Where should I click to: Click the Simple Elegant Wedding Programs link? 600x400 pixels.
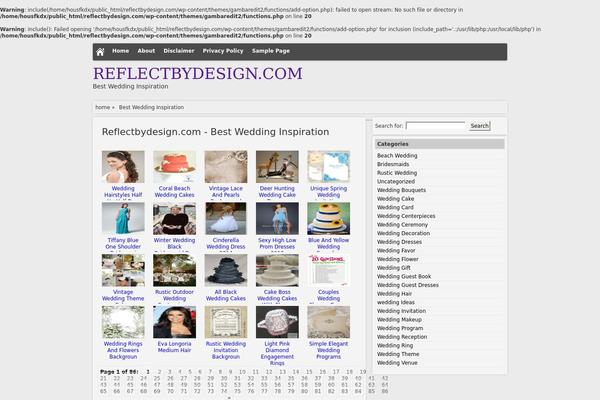328,350
